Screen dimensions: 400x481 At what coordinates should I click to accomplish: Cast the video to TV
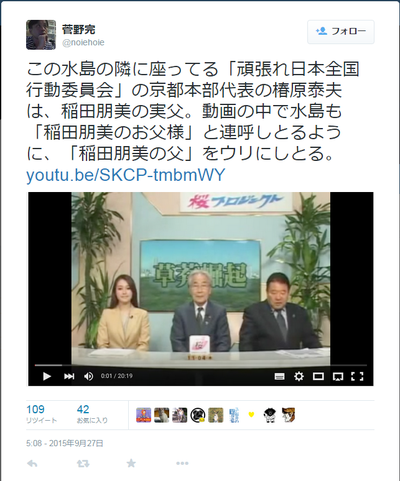point(338,377)
